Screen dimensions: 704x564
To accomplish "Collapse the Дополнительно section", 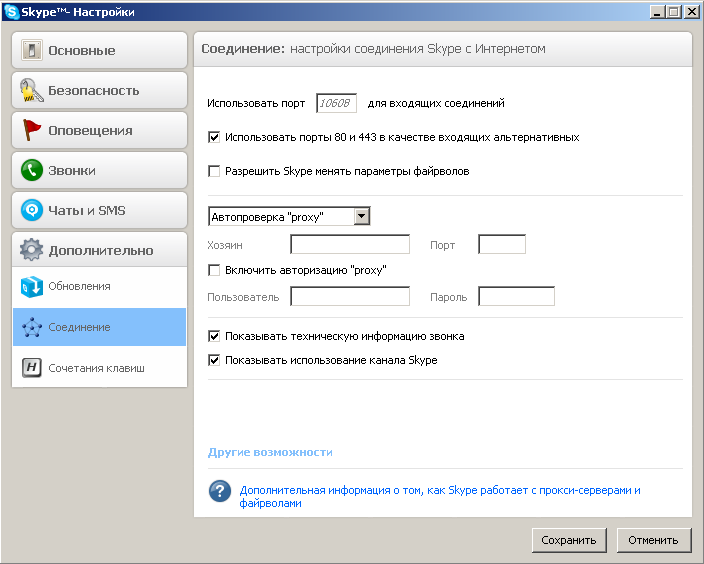I will click(99, 250).
